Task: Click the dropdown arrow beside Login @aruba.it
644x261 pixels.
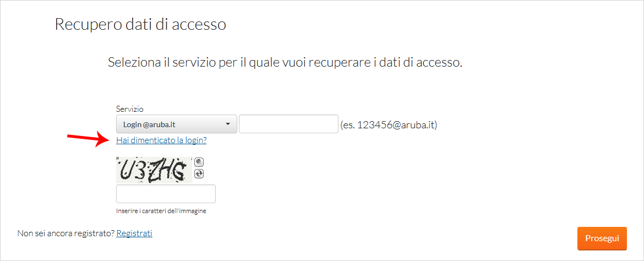Action: 227,124
